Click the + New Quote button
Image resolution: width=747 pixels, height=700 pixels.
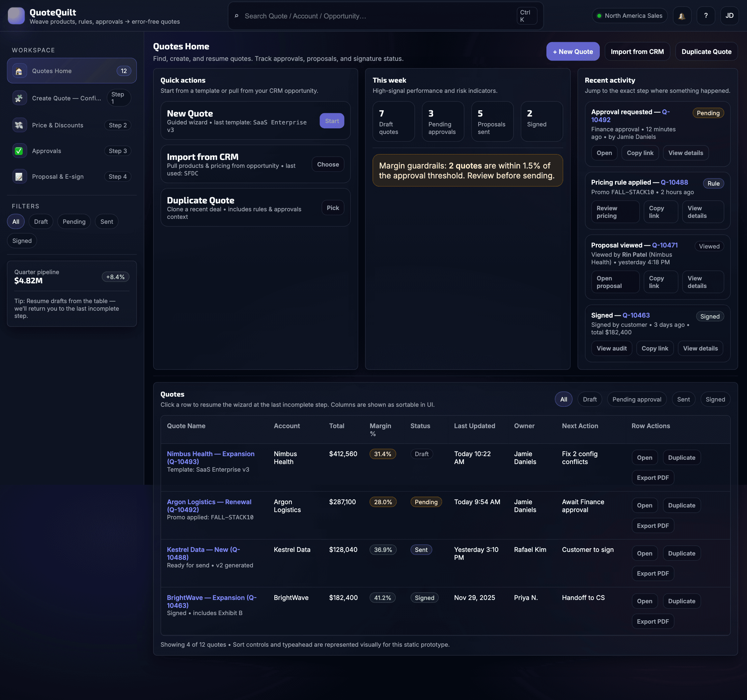click(x=572, y=51)
